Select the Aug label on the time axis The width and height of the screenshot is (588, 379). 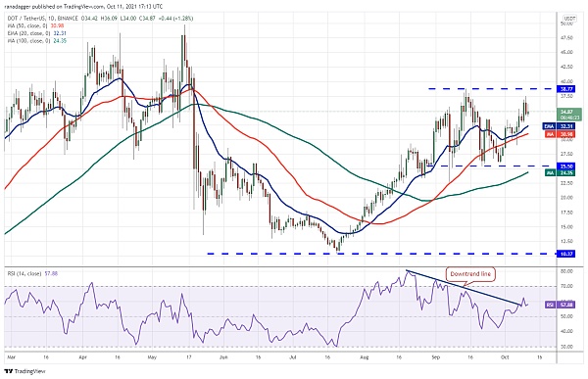coord(365,357)
